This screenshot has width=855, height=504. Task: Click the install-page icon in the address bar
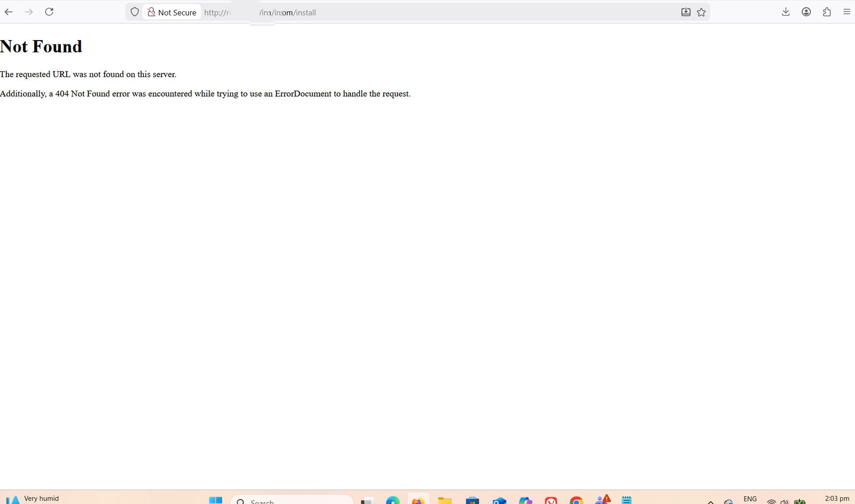coord(686,12)
